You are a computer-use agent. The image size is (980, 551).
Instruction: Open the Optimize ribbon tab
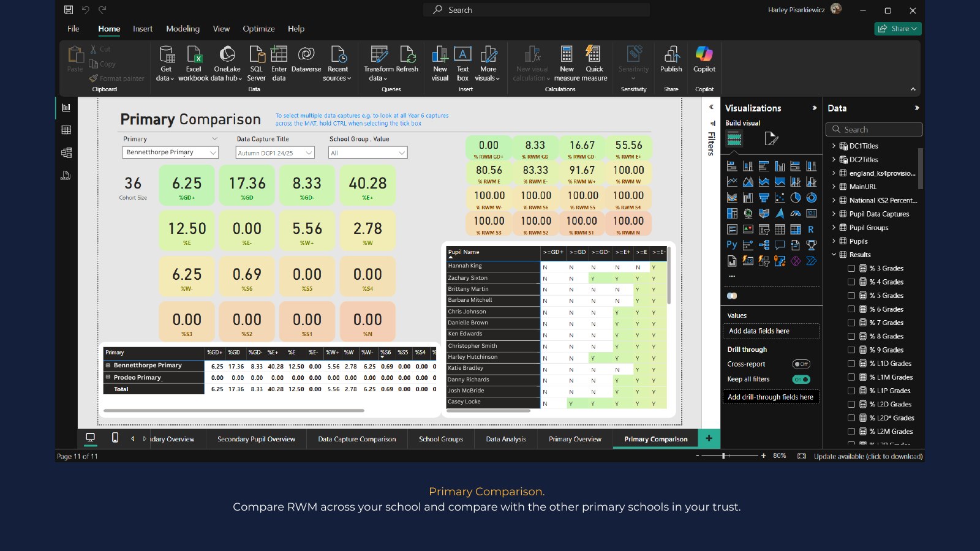tap(258, 29)
